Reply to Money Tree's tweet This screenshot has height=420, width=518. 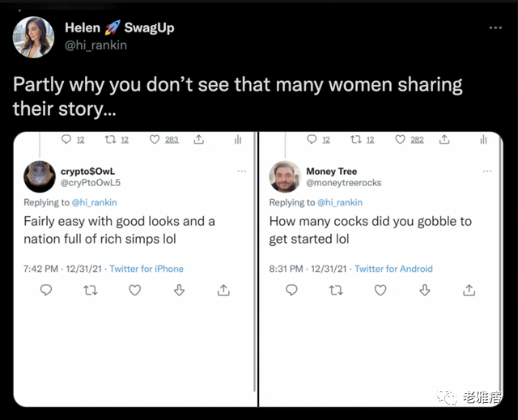click(291, 290)
